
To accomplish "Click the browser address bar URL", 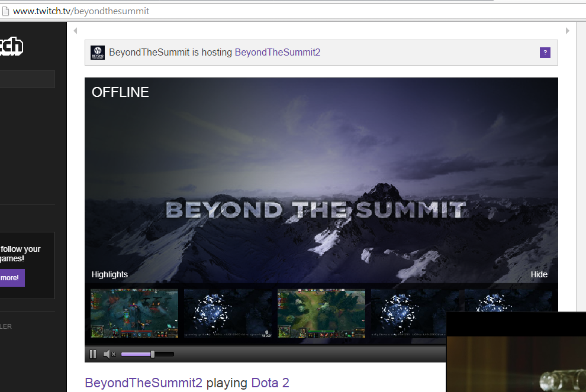I will click(81, 11).
